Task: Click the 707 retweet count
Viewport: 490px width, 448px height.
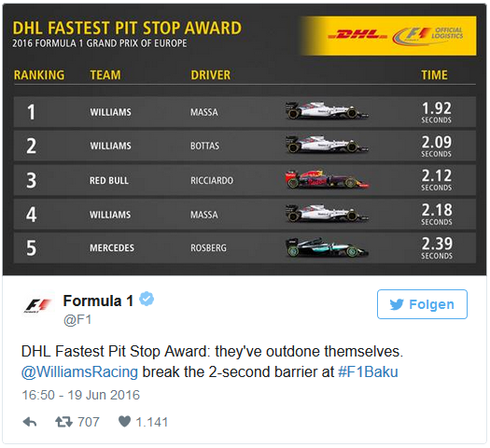Action: 89,422
